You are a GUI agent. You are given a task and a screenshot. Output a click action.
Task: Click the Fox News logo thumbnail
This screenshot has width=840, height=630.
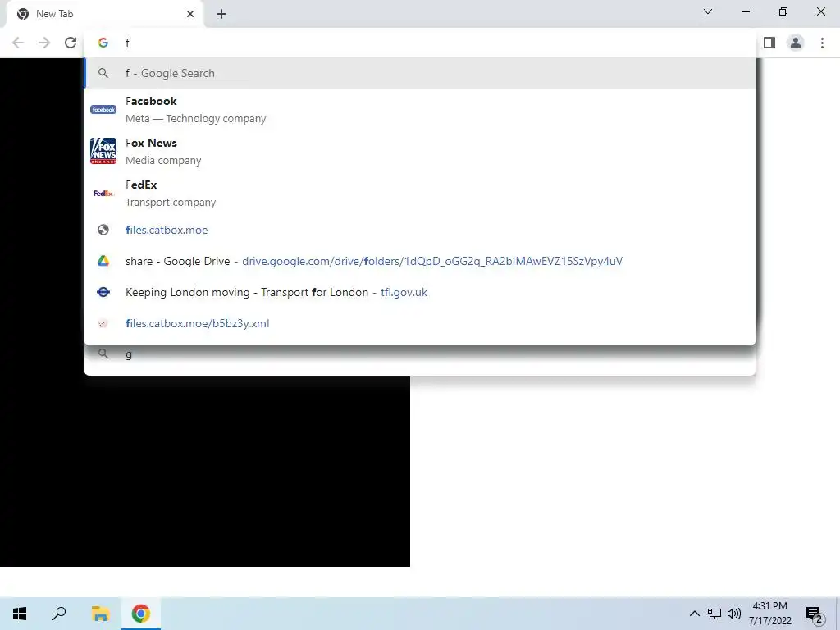point(103,151)
